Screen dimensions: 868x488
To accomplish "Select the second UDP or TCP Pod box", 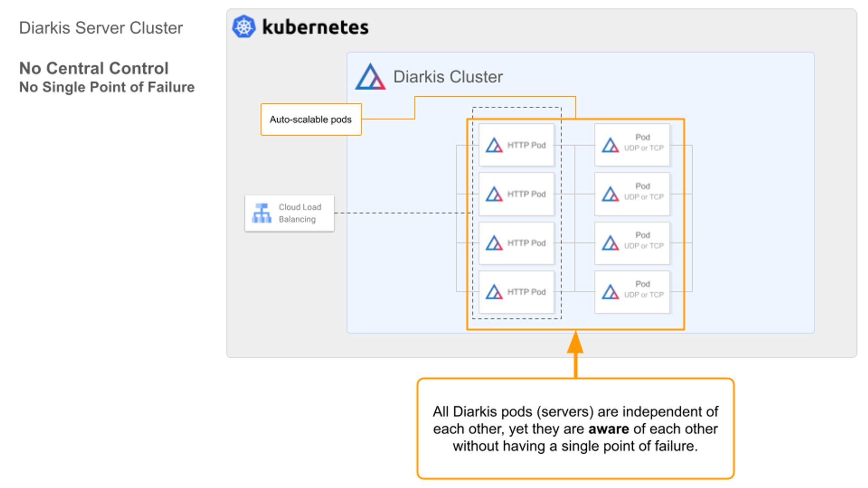I will tap(632, 194).
